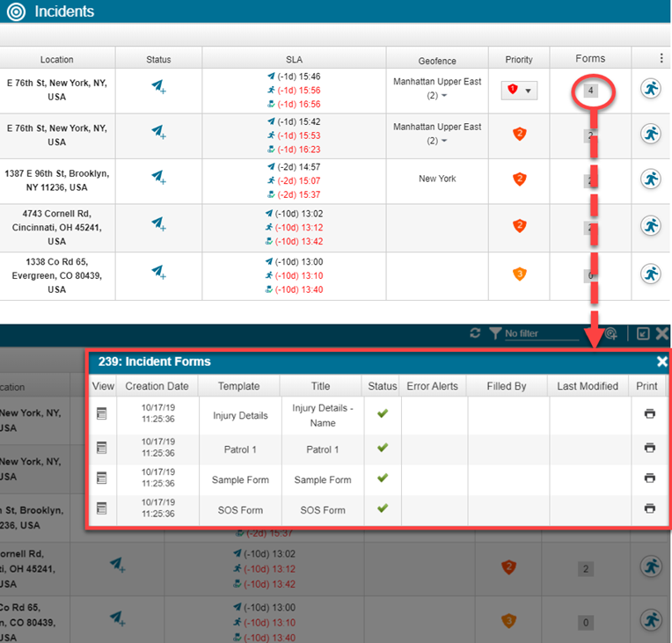Open priority dropdown in first incident row
Viewport: 672px width, 643px height.
pyautogui.click(x=528, y=91)
